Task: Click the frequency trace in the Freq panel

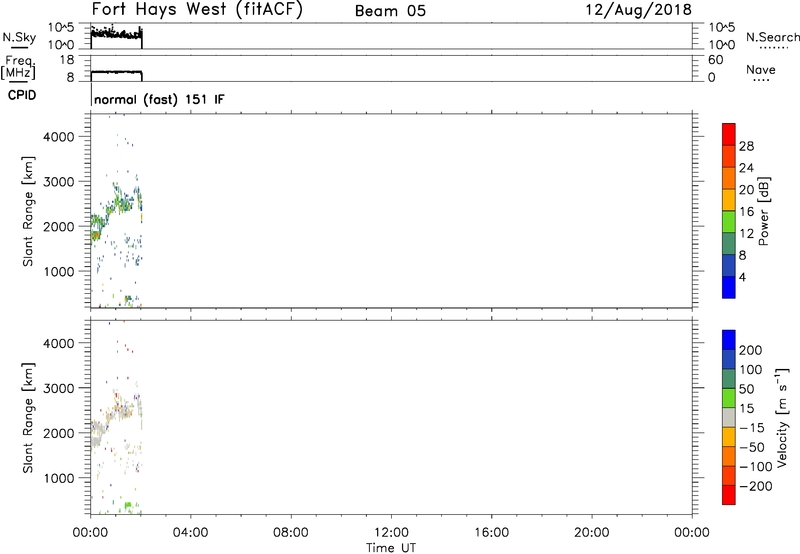Action: click(116, 72)
